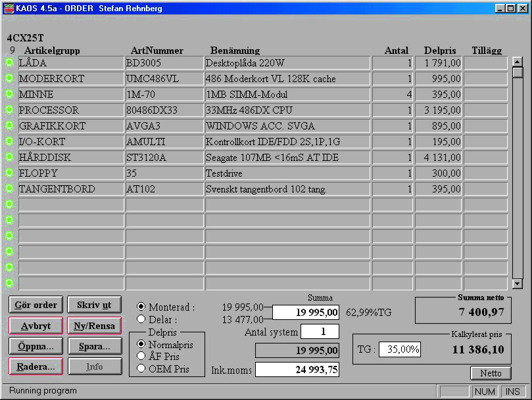Click the Netto button
The height and width of the screenshot is (400, 532).
[491, 373]
